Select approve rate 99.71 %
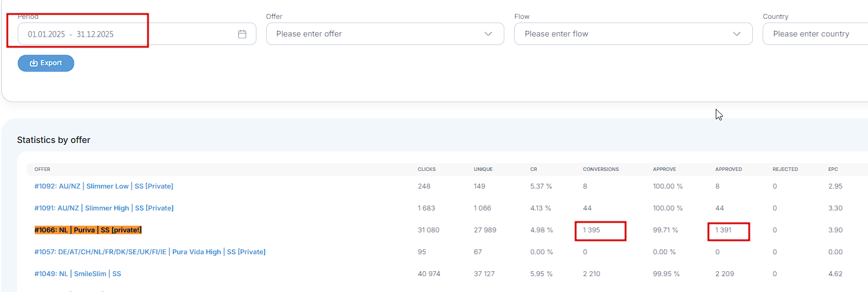 [x=665, y=230]
